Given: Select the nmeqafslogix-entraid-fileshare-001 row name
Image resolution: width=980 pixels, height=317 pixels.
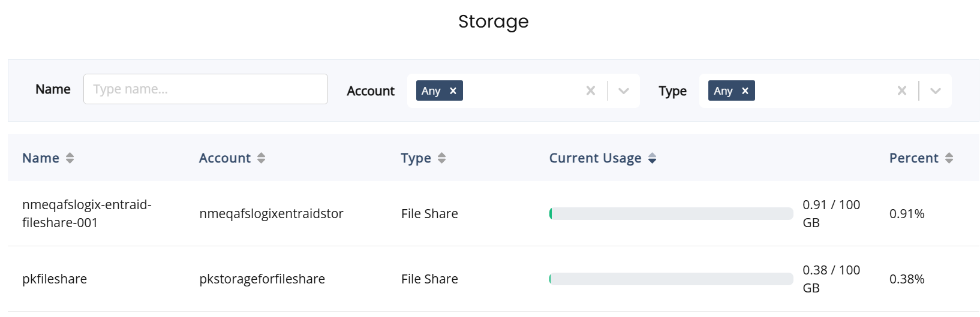Looking at the screenshot, I should (87, 213).
